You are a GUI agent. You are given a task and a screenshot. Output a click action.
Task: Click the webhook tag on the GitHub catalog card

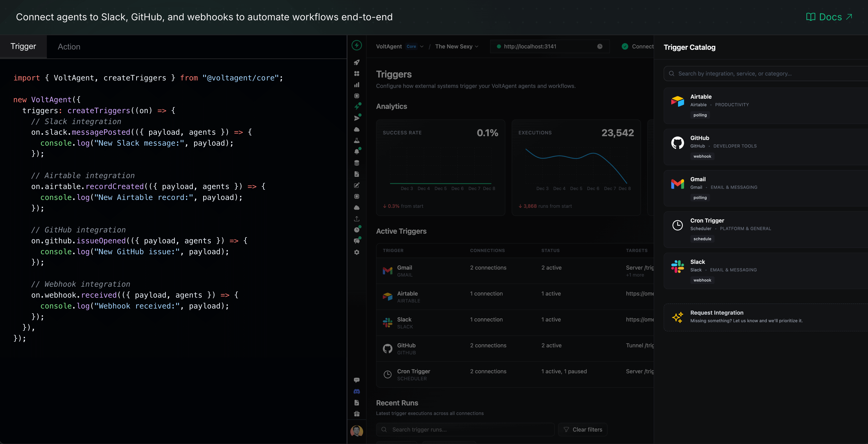point(702,156)
